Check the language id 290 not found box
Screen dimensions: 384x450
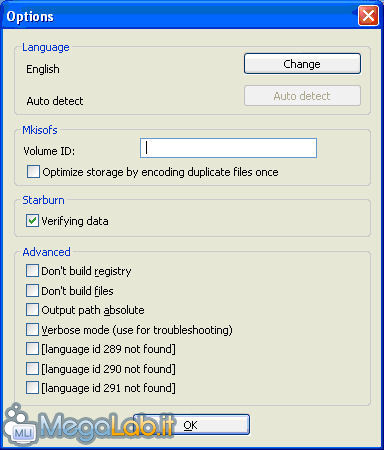32,368
